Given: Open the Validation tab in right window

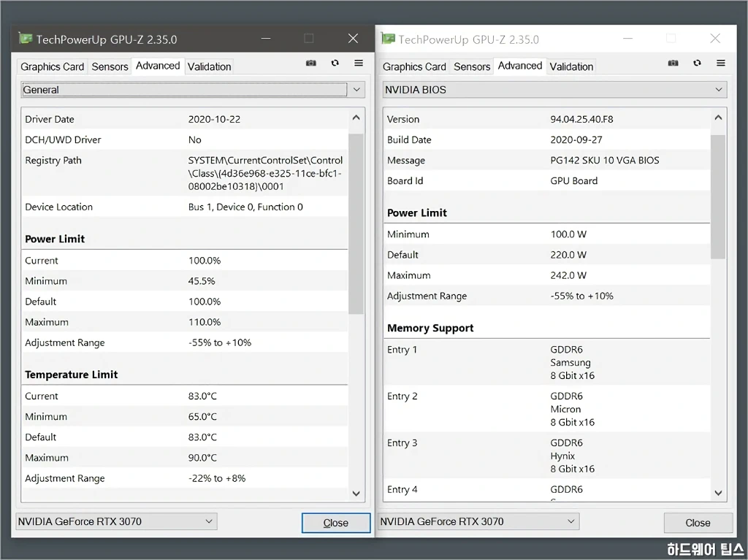Looking at the screenshot, I should click(571, 66).
